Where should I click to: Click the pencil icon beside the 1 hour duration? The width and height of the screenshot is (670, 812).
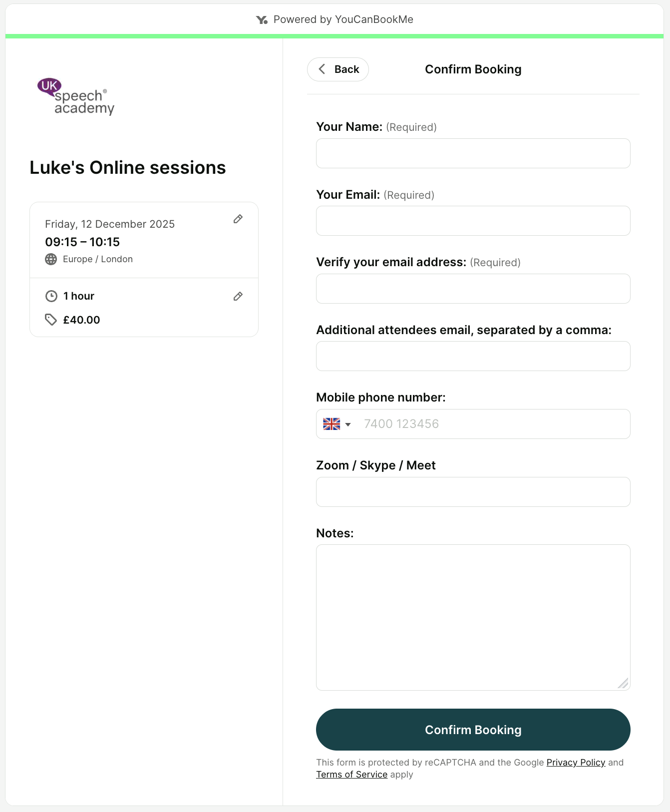[x=238, y=296]
